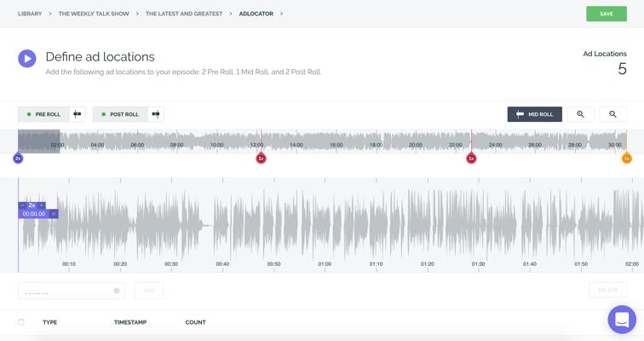Remove the 00:00.00 marker using its X
Viewport: 644px width, 341px height.
(x=54, y=214)
